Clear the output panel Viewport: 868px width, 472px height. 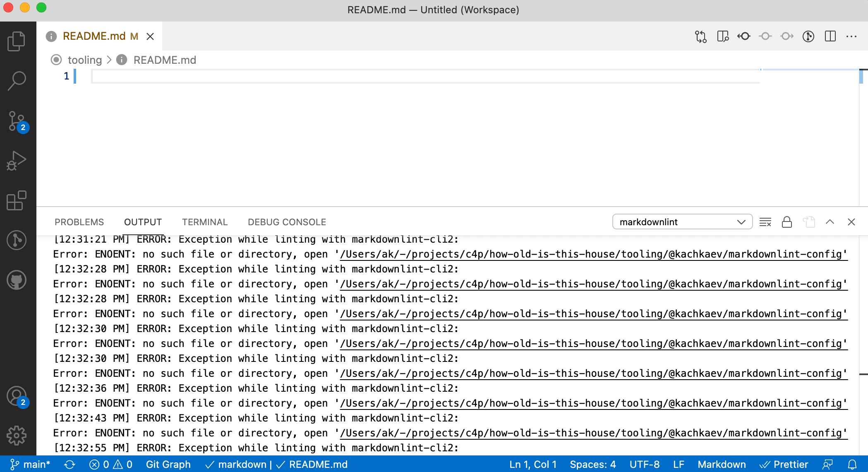coord(765,222)
